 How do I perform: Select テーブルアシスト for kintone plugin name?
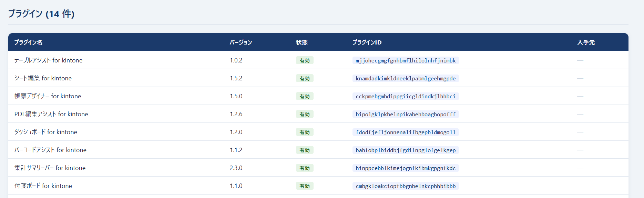click(48, 60)
